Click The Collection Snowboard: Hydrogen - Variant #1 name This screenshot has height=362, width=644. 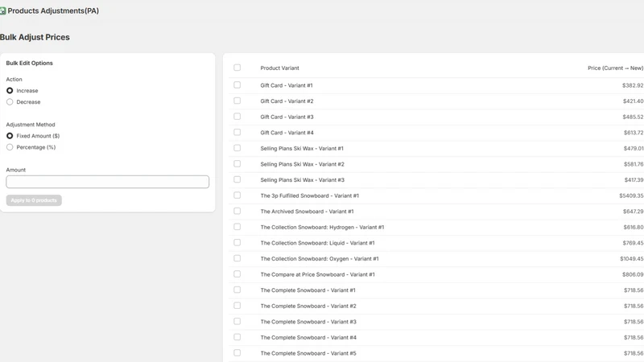tap(322, 227)
